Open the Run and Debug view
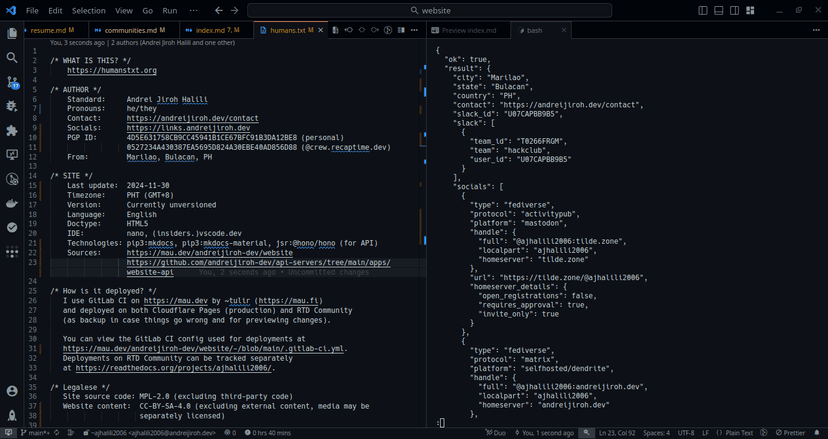The height and width of the screenshot is (439, 828). pos(12,106)
